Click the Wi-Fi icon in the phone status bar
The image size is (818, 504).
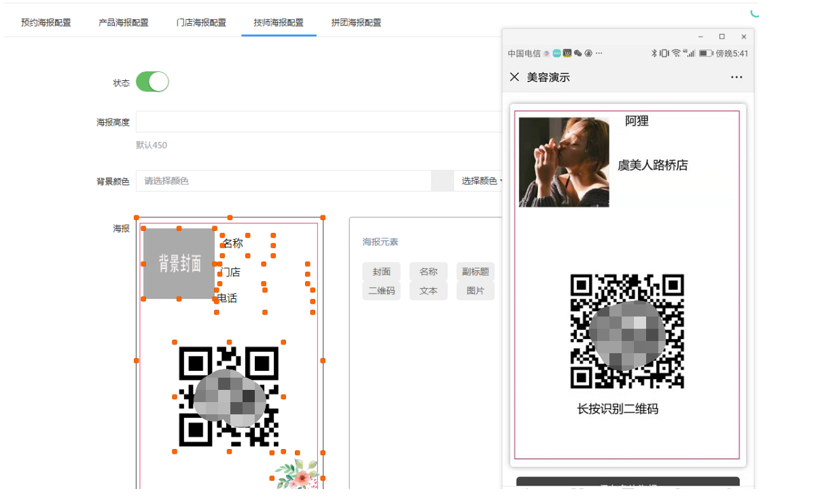point(676,54)
